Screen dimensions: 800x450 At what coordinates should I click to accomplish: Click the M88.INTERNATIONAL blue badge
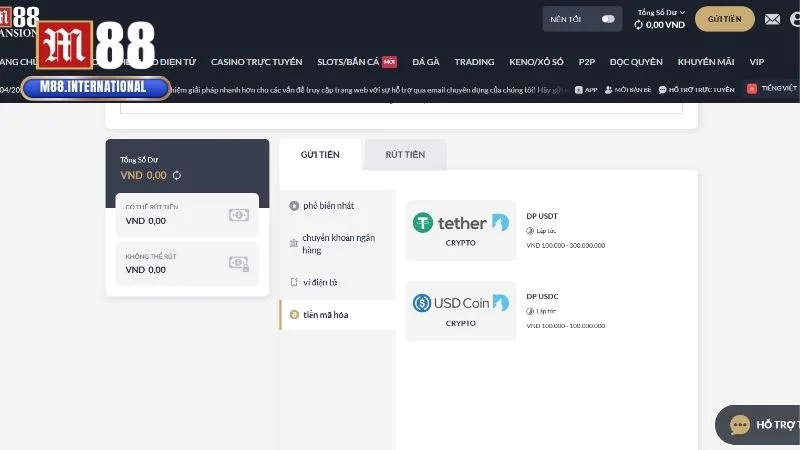coord(95,88)
